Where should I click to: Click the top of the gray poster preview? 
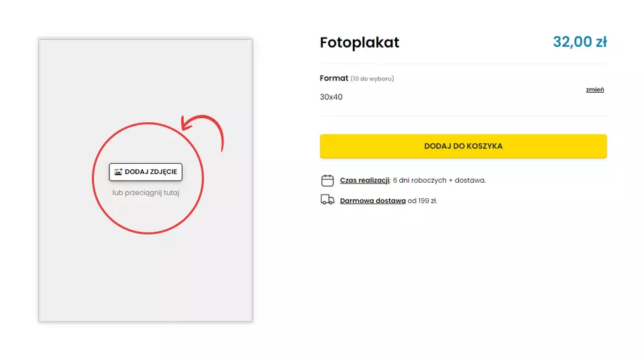(x=146, y=60)
